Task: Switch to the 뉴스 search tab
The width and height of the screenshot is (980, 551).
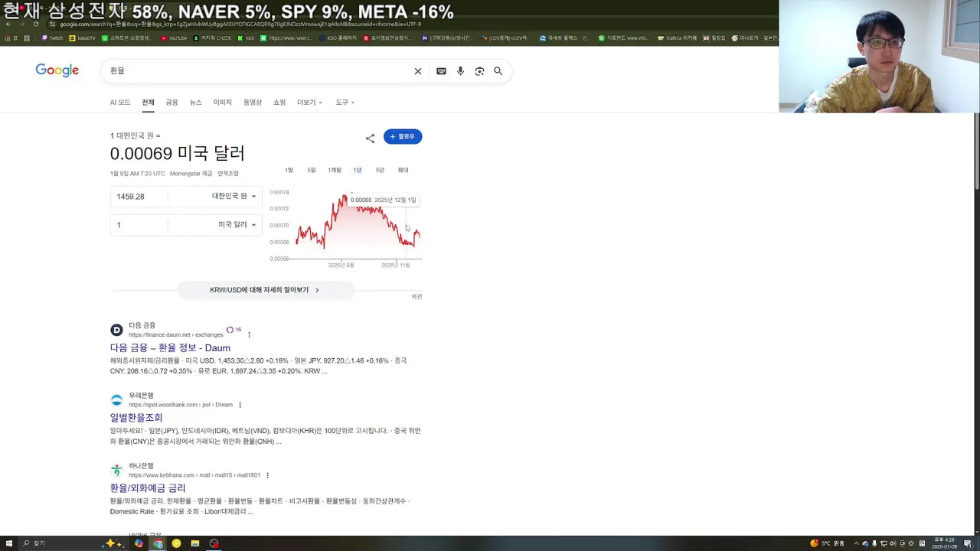Action: (x=196, y=103)
